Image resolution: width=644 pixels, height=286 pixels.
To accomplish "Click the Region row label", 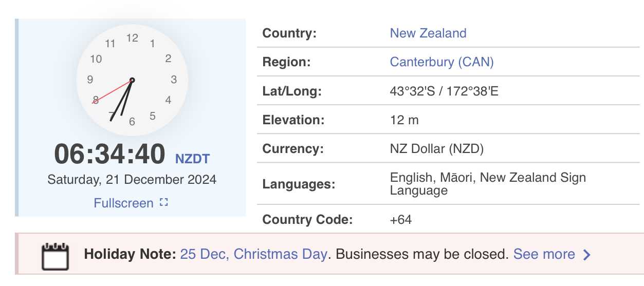I will tap(287, 62).
